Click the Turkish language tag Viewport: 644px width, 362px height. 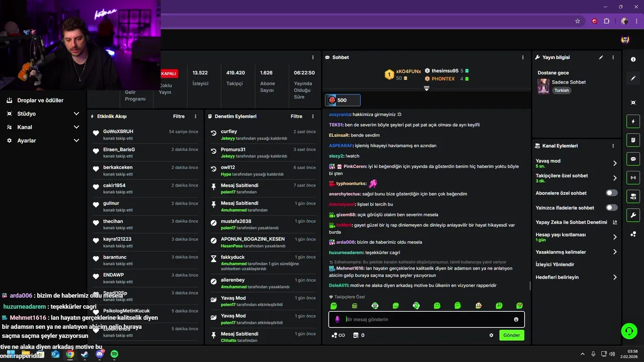click(x=561, y=90)
